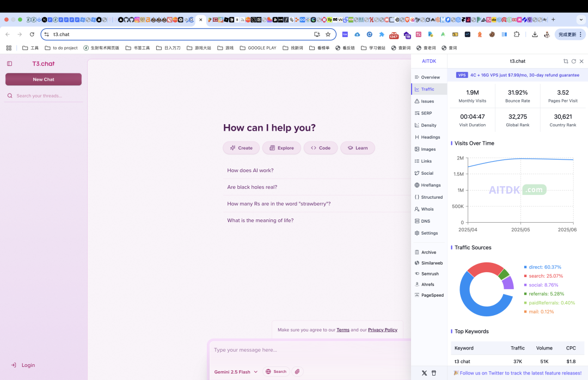Open the tab list dropdown chevron
The image size is (588, 380).
coord(581,20)
